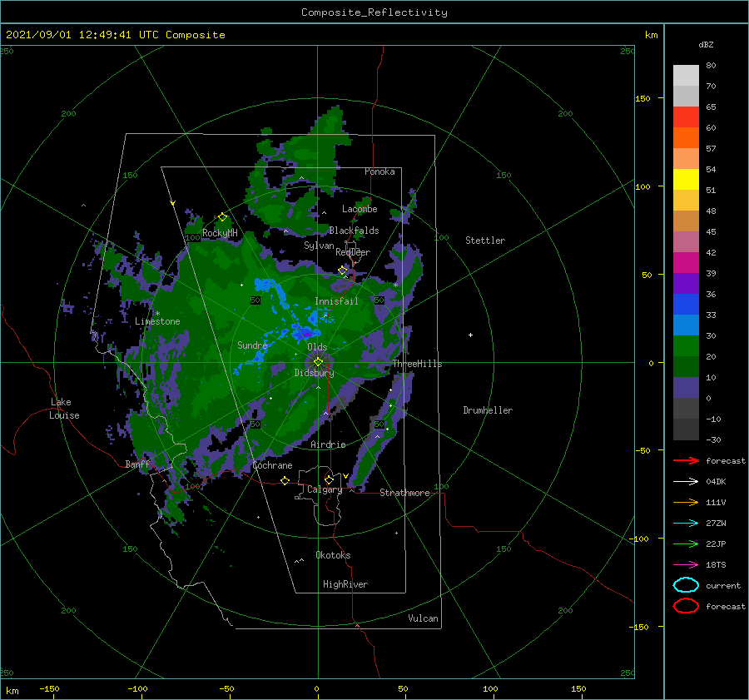
Task: Click the light gray 80 dBZ swatch
Action: coord(686,75)
